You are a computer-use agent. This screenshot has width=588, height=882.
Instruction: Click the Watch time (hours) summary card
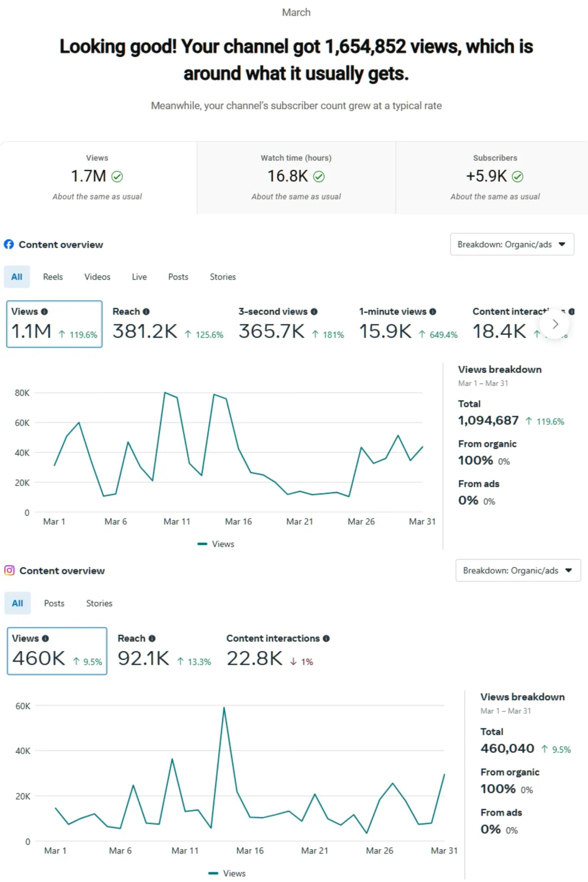(x=296, y=177)
